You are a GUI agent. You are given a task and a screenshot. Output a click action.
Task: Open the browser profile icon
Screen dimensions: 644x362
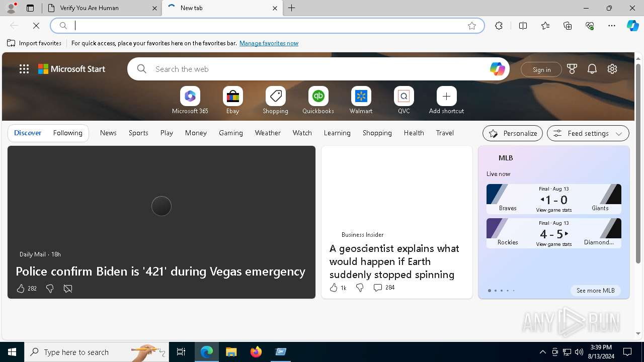click(11, 8)
